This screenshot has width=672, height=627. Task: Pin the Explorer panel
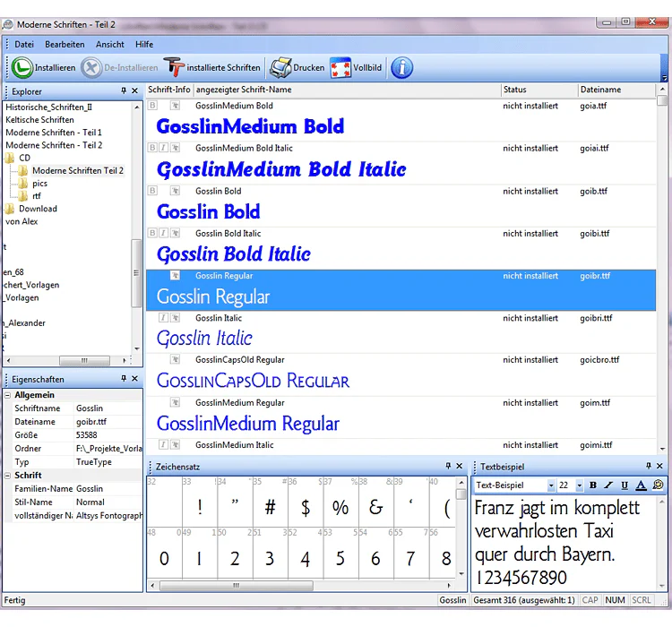[124, 90]
